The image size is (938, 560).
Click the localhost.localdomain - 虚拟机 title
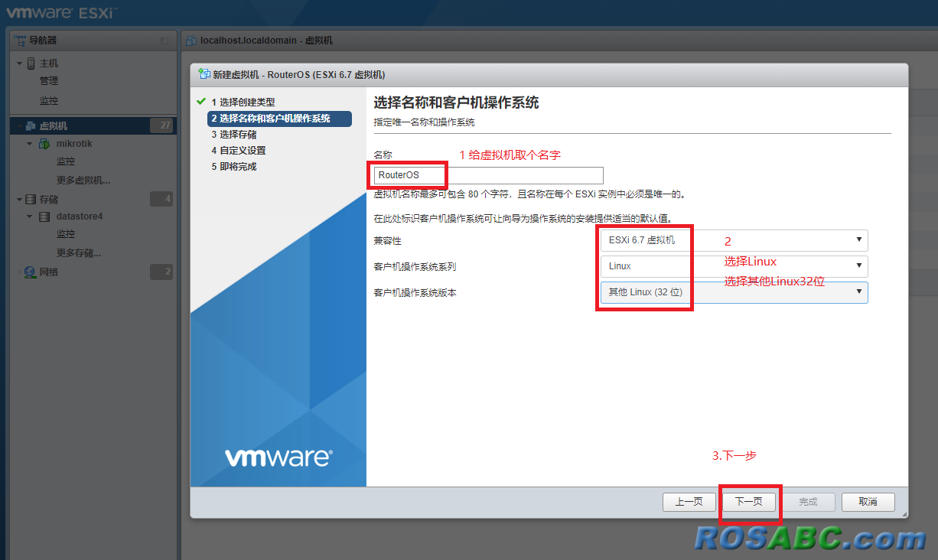coord(266,40)
